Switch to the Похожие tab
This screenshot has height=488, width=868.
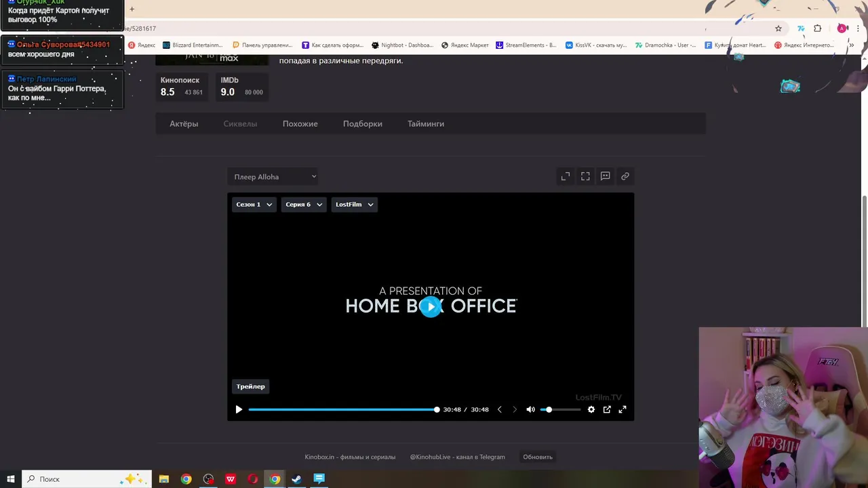[x=300, y=124]
